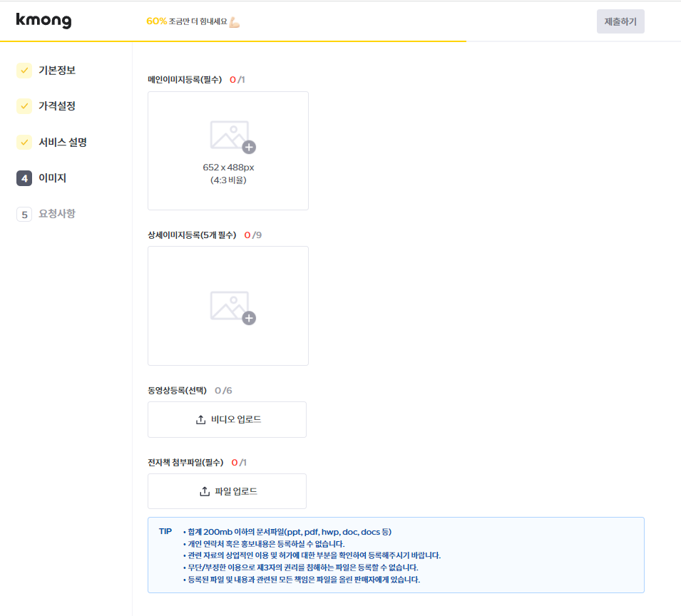Image resolution: width=681 pixels, height=616 pixels.
Task: Click the flexed arm emoji icon
Action: [235, 21]
